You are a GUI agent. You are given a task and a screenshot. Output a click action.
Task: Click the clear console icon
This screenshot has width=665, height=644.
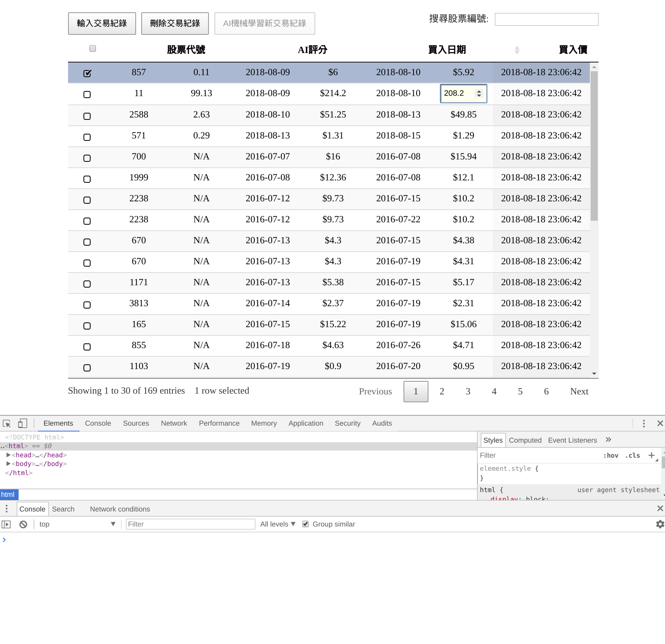coord(23,525)
